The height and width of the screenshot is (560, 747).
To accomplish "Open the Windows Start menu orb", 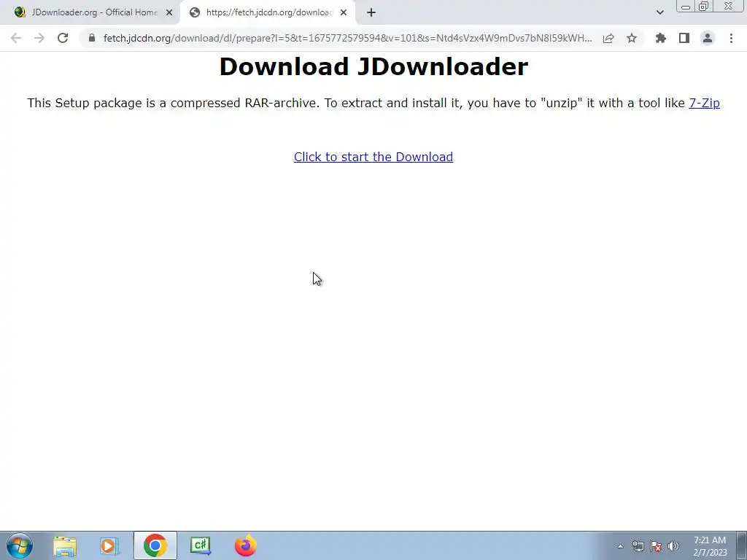I will (20, 545).
